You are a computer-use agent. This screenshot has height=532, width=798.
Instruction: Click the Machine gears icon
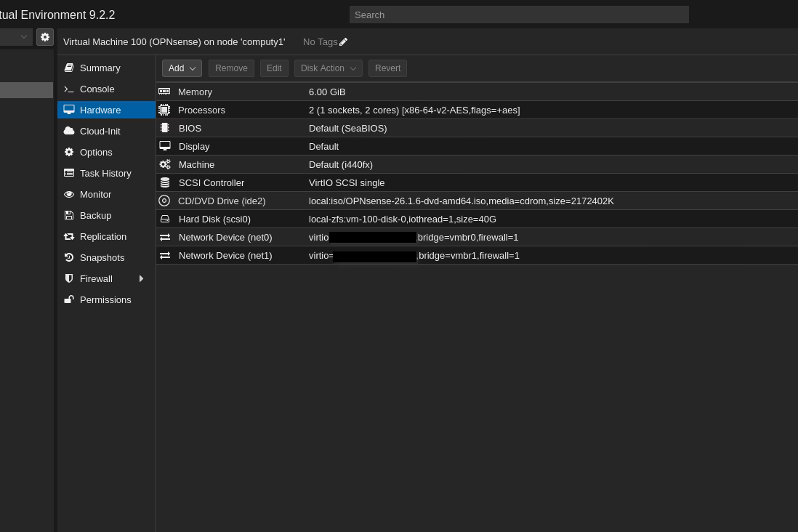[x=164, y=164]
